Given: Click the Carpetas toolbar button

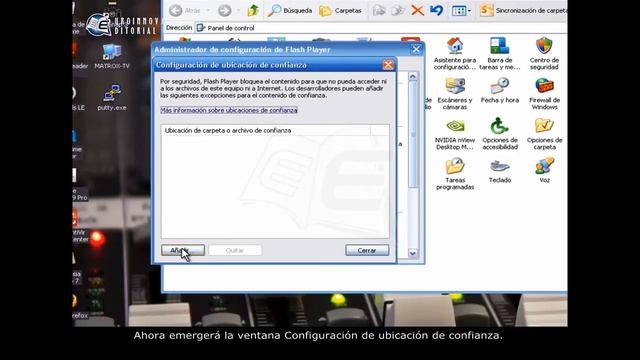Looking at the screenshot, I should 340,11.
